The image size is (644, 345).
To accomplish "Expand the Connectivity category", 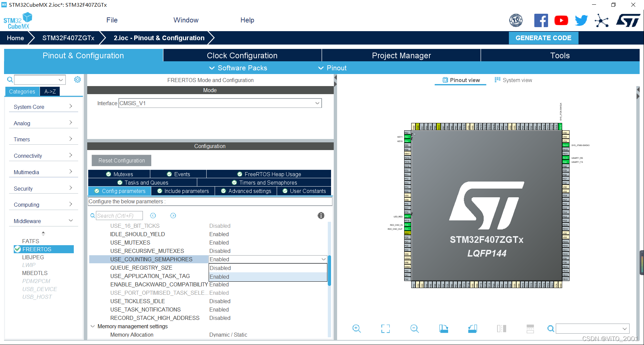I will coord(43,156).
